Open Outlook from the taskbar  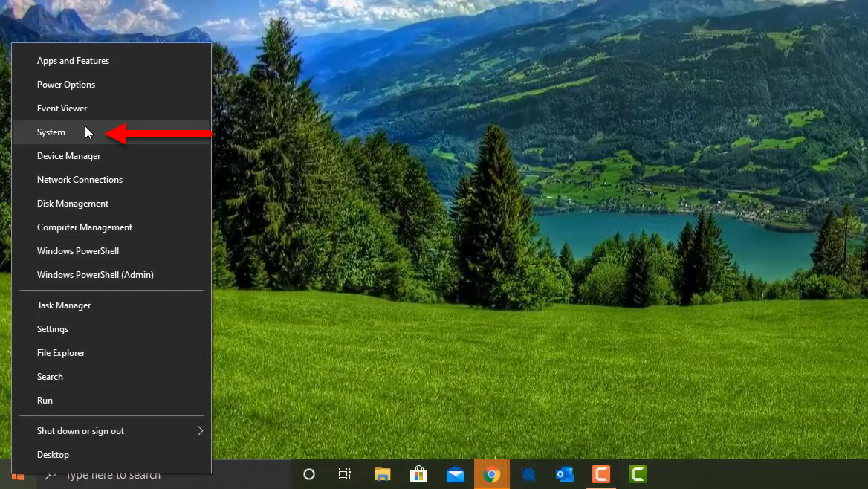click(565, 474)
